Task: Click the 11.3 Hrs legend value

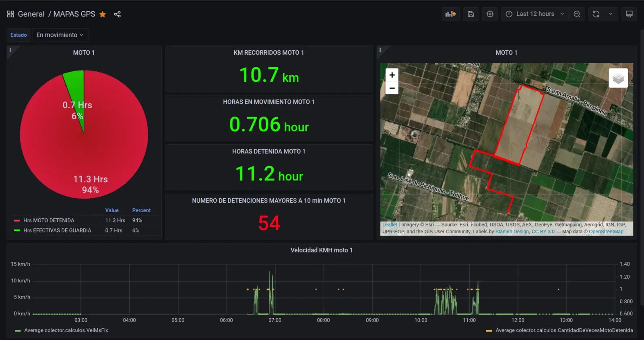Action: tap(115, 220)
